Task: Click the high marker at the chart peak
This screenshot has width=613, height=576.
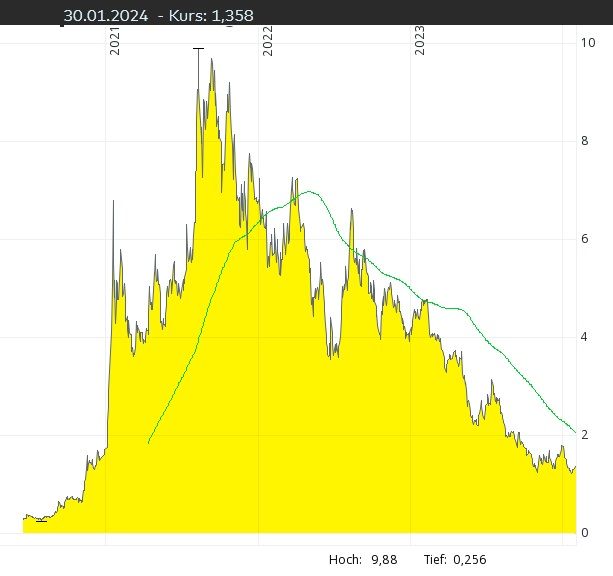Action: [198, 48]
